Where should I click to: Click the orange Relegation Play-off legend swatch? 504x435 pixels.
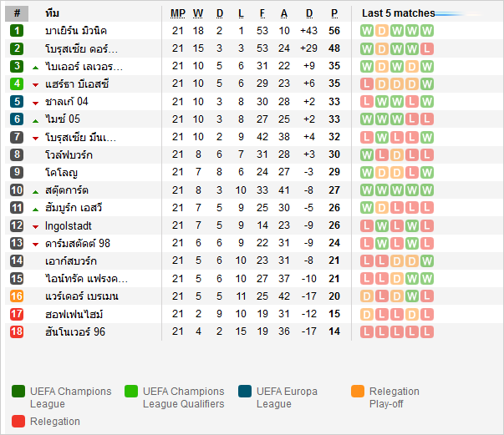coord(358,392)
